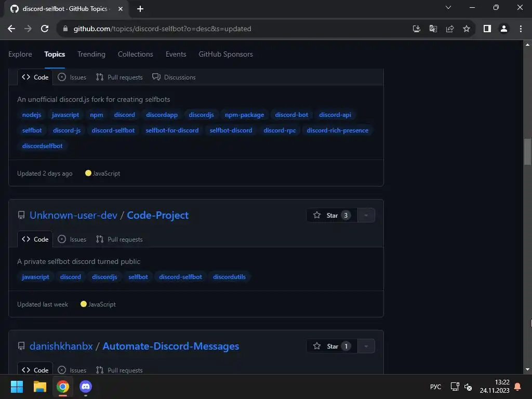Screen dimensions: 532x399
Task: Open the discordselfbot topic tag
Action: (42, 146)
